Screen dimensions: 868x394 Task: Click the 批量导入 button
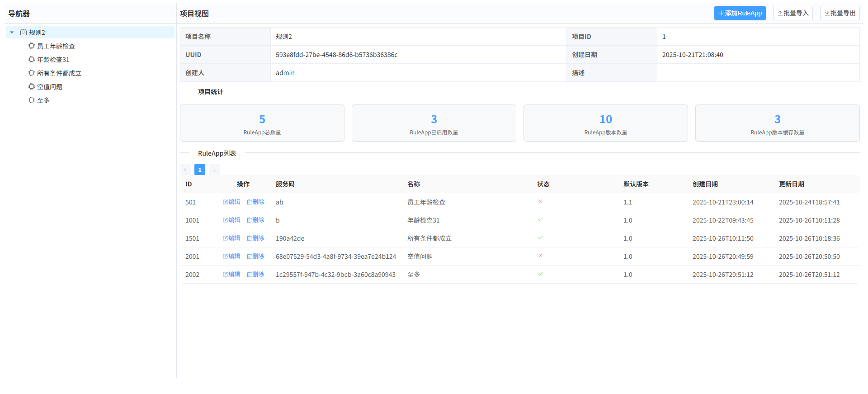793,13
